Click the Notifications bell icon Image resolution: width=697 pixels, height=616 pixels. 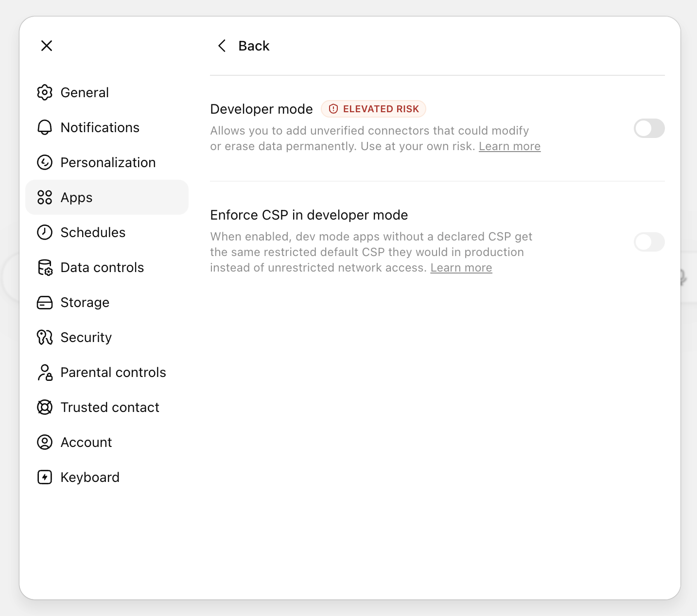coord(45,127)
